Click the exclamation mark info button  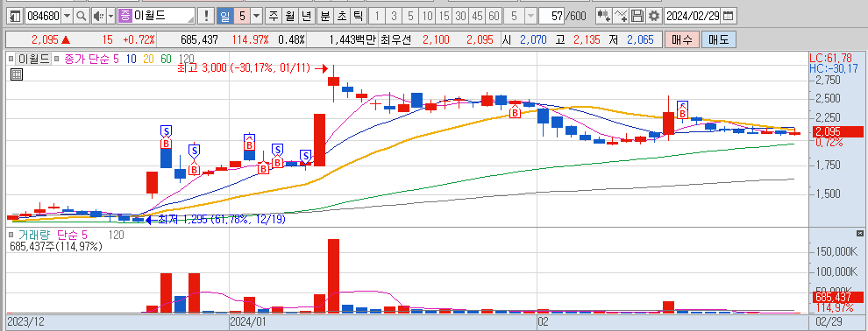tap(207, 16)
